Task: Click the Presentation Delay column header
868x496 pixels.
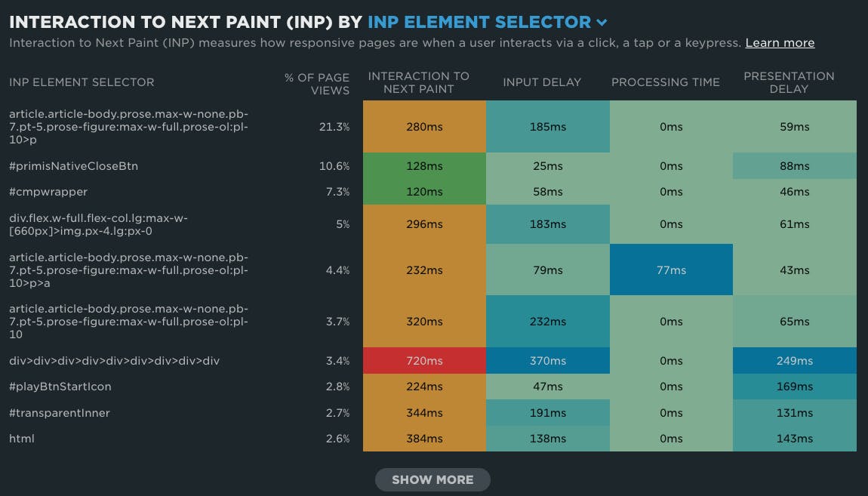Action: (x=789, y=82)
